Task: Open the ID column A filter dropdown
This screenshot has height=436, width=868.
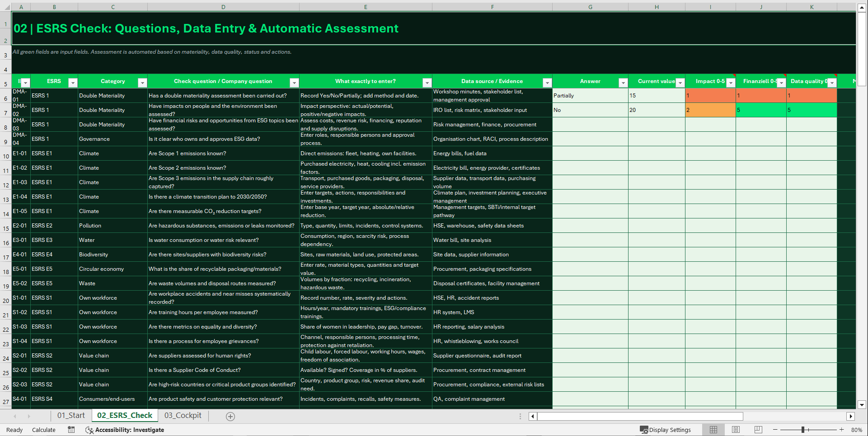Action: coord(26,83)
